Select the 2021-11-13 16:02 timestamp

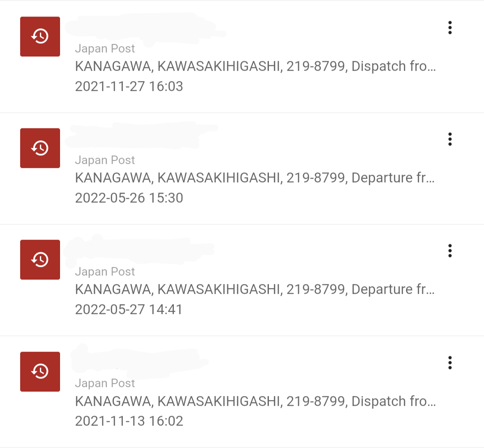click(129, 421)
